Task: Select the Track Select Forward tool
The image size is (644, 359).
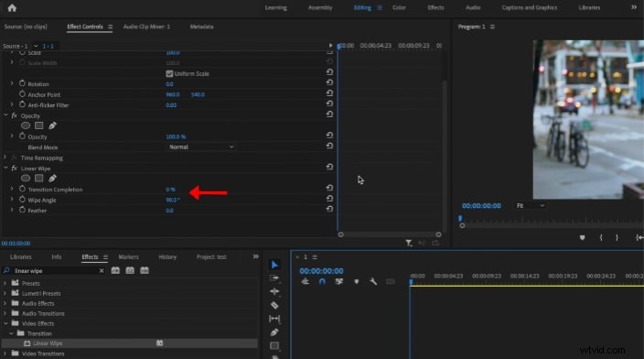Action: click(274, 278)
